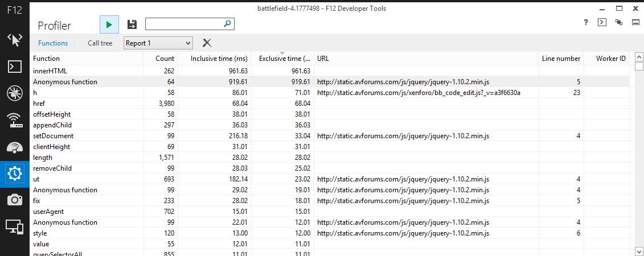Export the report using the save icon
This screenshot has width=644, height=256.
pos(132,24)
